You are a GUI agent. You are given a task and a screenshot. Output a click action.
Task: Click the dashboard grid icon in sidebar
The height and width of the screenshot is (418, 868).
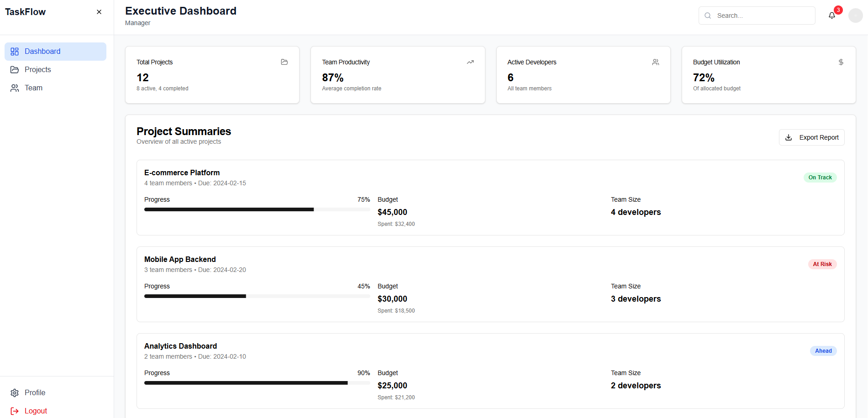coord(15,51)
